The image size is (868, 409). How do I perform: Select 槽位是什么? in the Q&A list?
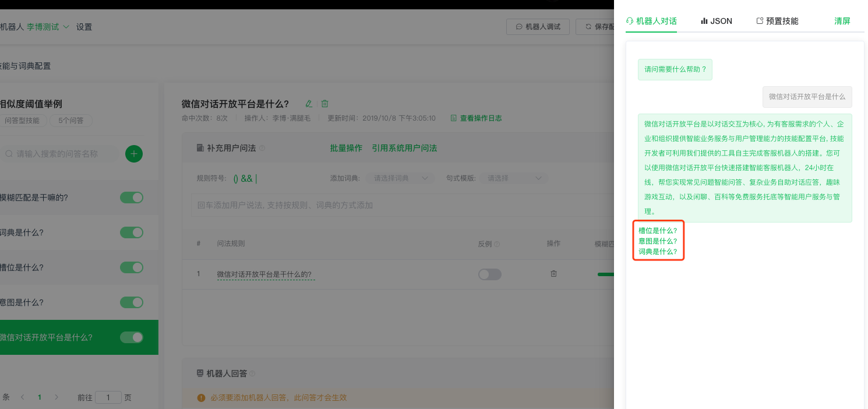point(79,267)
